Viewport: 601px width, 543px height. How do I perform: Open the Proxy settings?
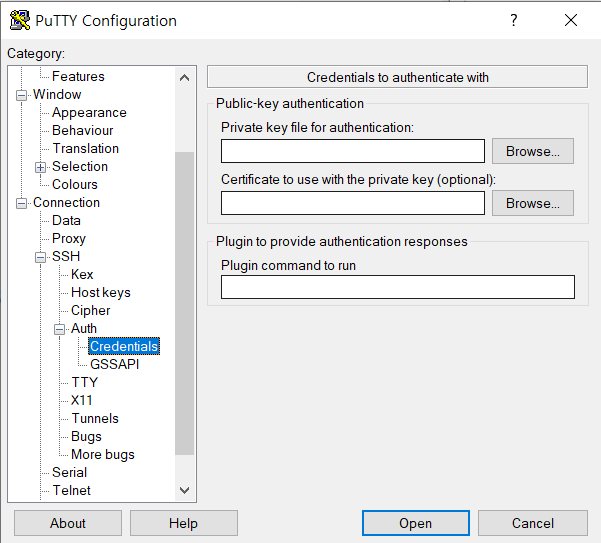point(69,238)
